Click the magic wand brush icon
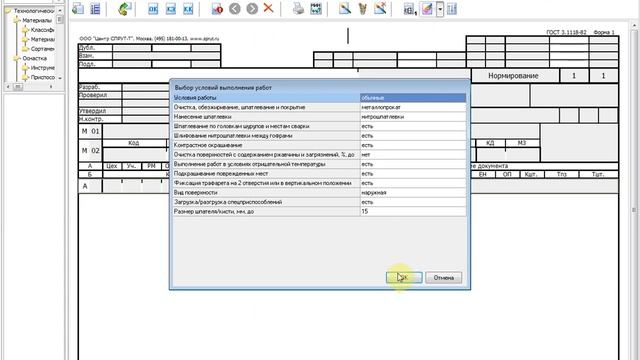The width and height of the screenshot is (640, 360). [x=345, y=9]
